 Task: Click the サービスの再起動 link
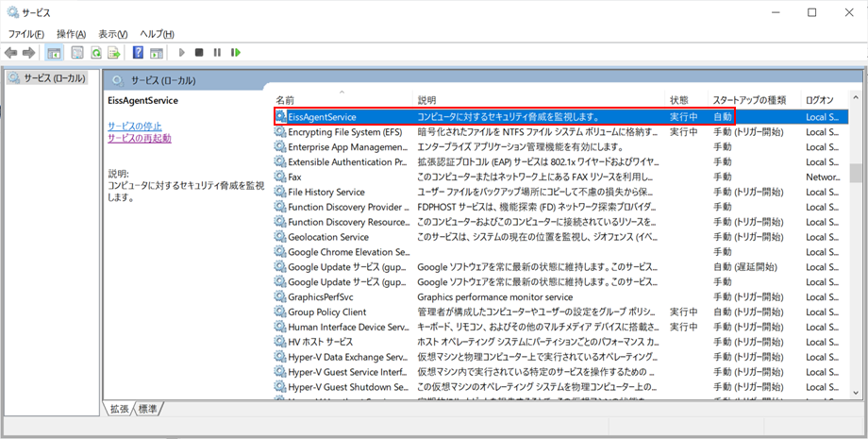[140, 139]
